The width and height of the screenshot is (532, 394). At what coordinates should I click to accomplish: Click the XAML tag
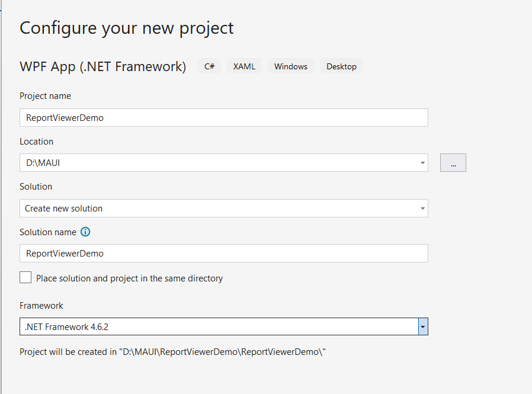pos(244,66)
